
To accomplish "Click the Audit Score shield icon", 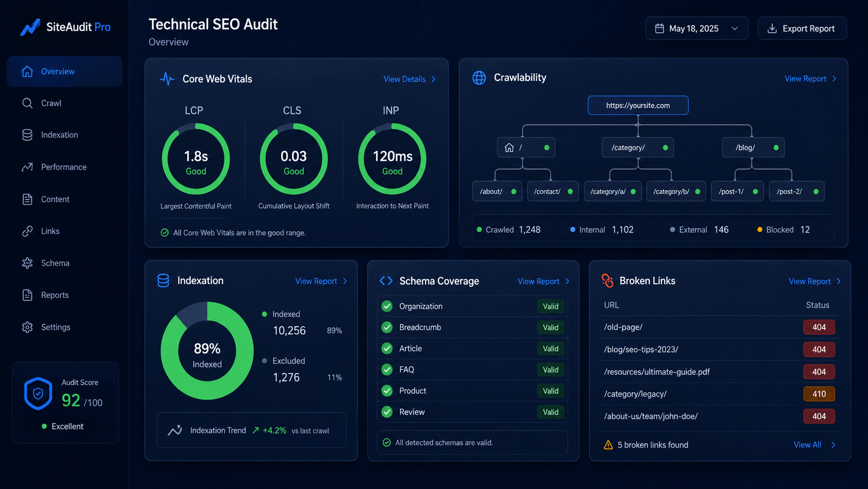I will pyautogui.click(x=38, y=393).
